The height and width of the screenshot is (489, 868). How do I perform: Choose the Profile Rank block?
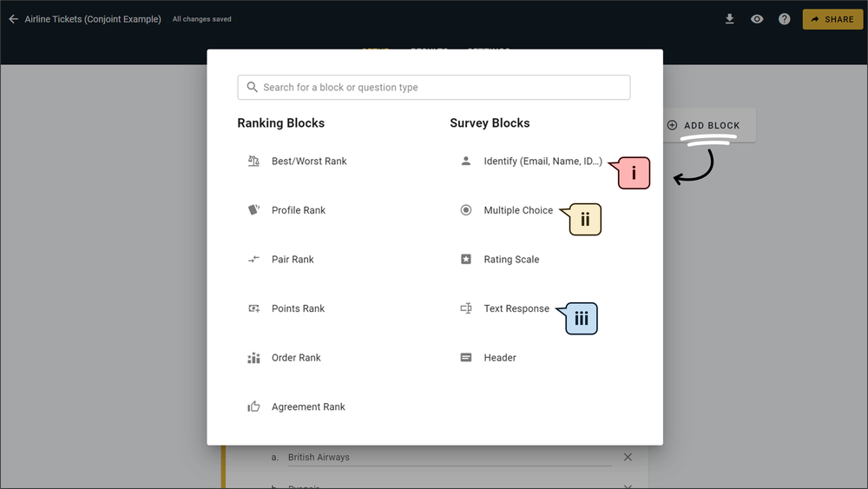pos(299,210)
